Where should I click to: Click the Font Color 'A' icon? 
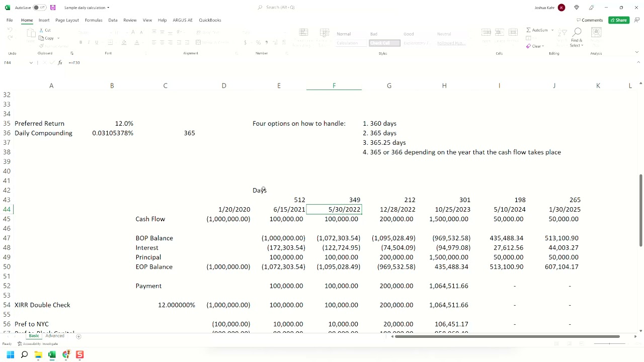[x=136, y=43]
